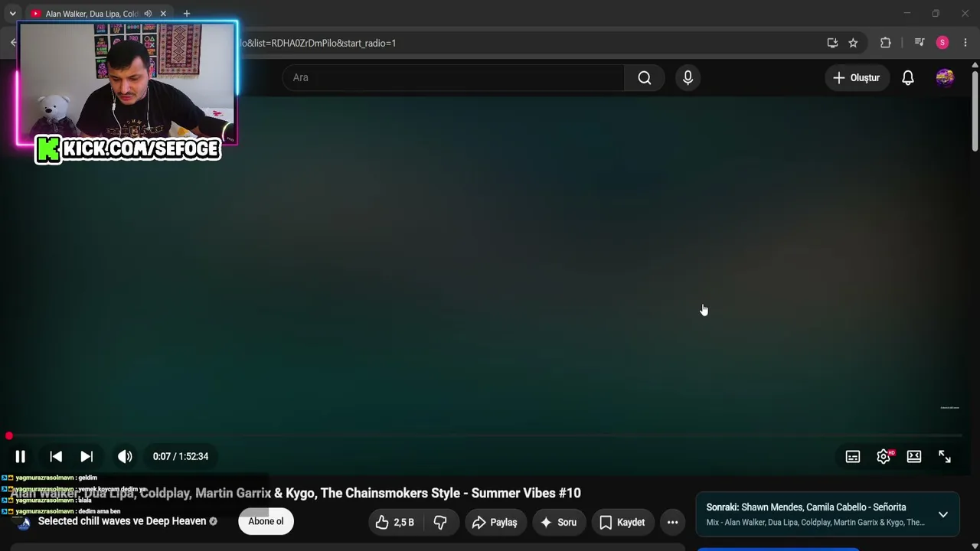Like the video with 2,5 B likes
The image size is (980, 551).
tap(395, 522)
